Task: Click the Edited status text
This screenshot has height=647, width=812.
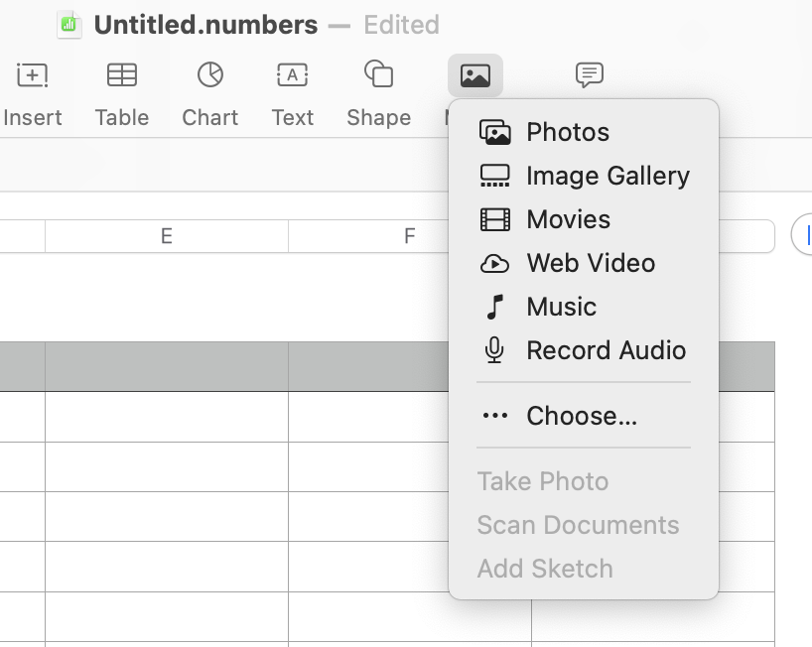Action: point(401,25)
